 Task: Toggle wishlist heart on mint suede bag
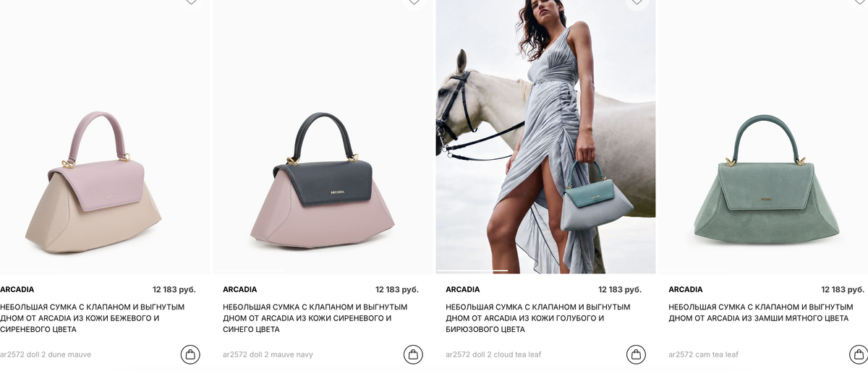pyautogui.click(x=859, y=2)
